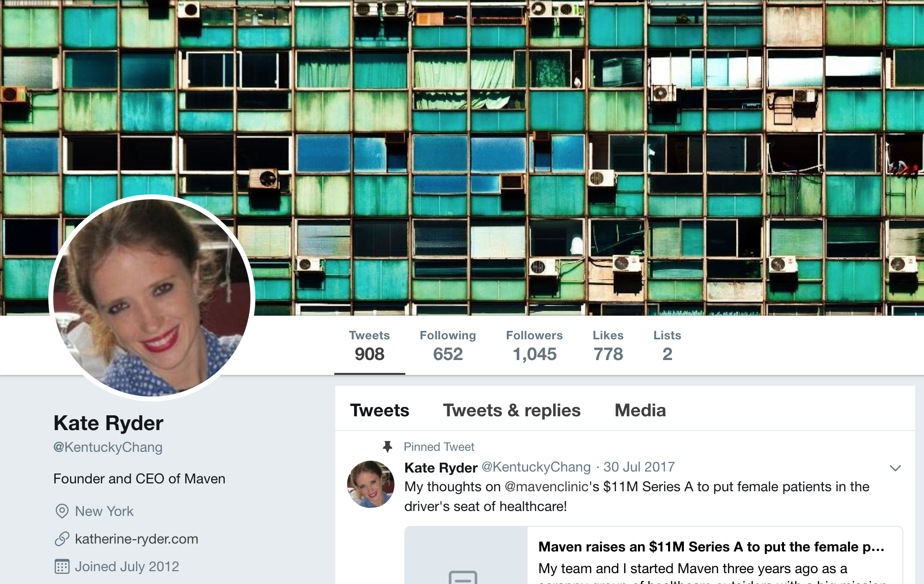Open the Maven raises $11M Series A article
The height and width of the screenshot is (584, 924).
click(x=711, y=547)
